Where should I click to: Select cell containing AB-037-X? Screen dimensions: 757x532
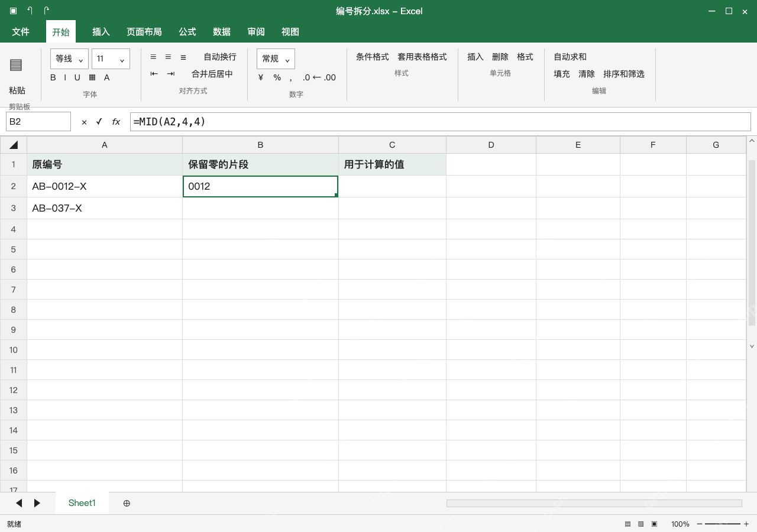[x=105, y=208]
